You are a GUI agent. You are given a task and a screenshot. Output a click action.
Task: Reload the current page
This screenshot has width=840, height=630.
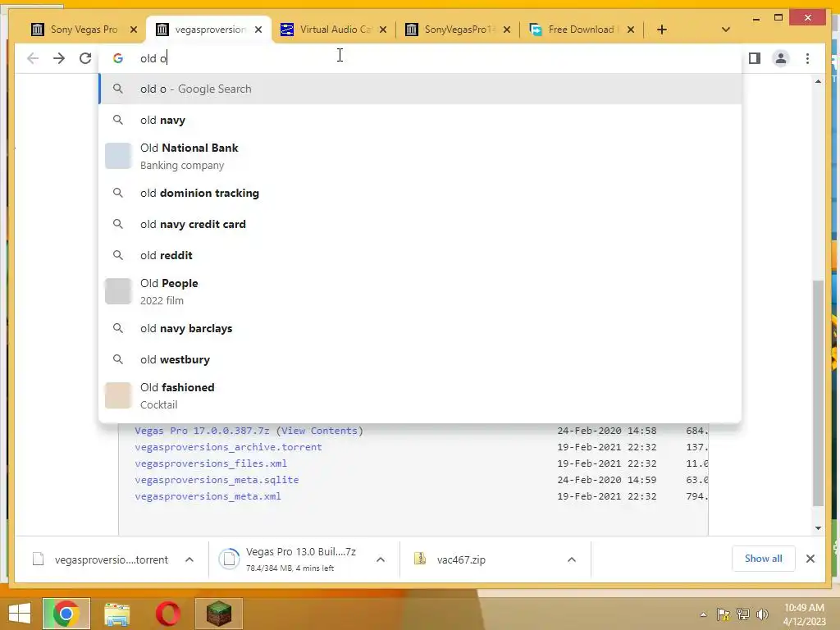tap(85, 58)
